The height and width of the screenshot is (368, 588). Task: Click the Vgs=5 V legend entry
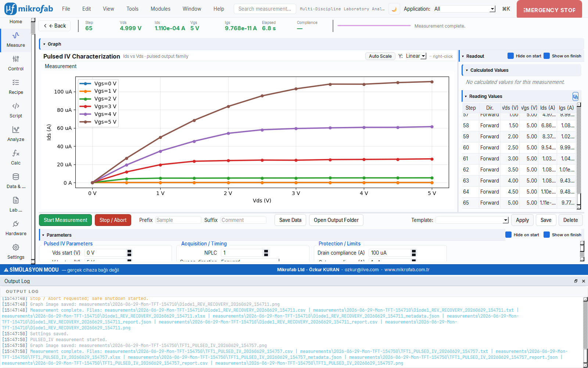pyautogui.click(x=98, y=122)
